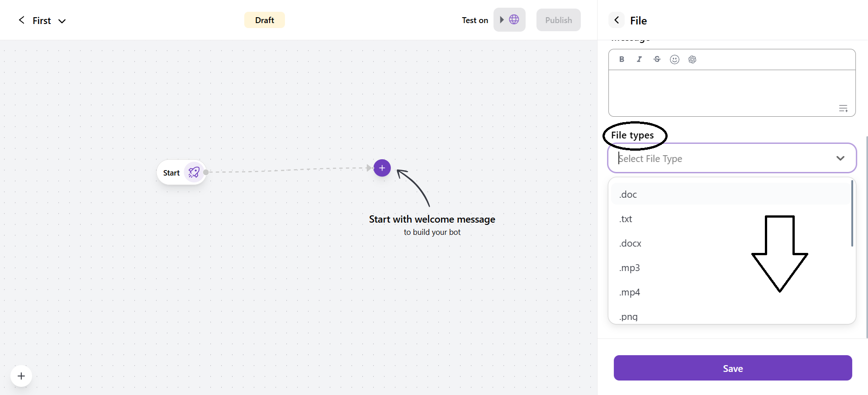Viewport: 868px width, 395px height.
Task: Go back from the First bot
Action: coord(21,20)
